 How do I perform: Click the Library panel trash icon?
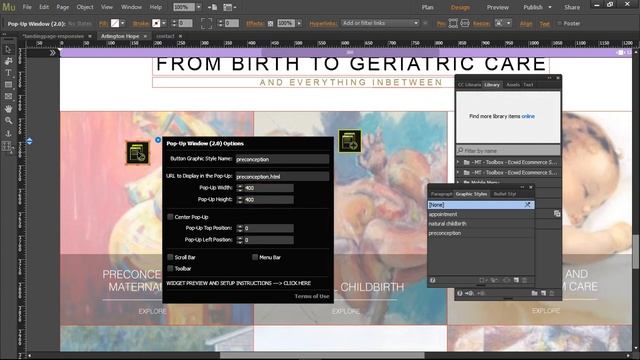click(552, 293)
